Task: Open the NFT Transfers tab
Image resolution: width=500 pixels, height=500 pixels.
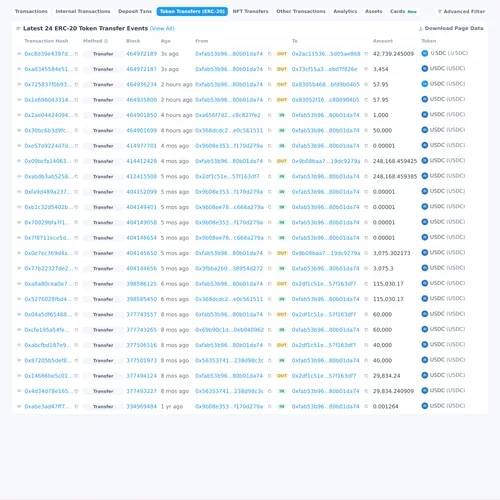Action: (251, 11)
